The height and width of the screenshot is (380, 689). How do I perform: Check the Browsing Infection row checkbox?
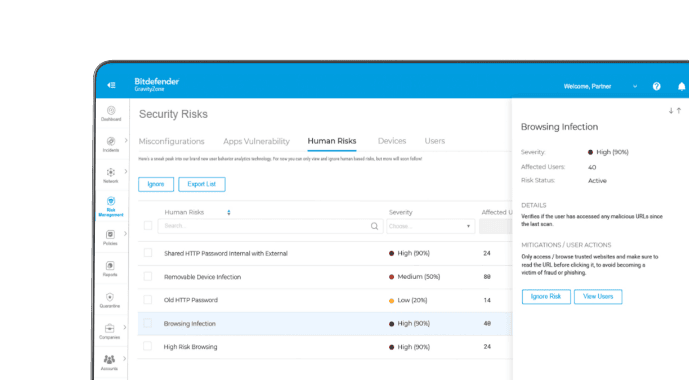click(x=148, y=323)
